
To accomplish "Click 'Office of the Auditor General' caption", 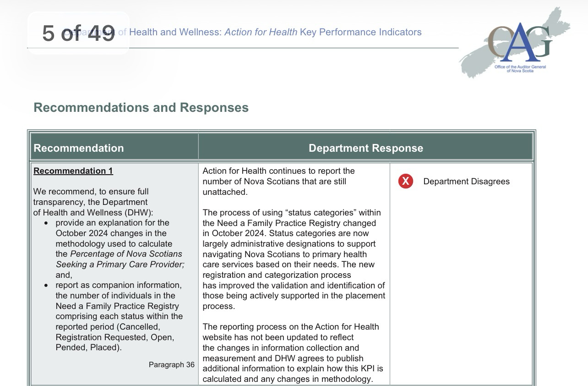I will coord(520,67).
